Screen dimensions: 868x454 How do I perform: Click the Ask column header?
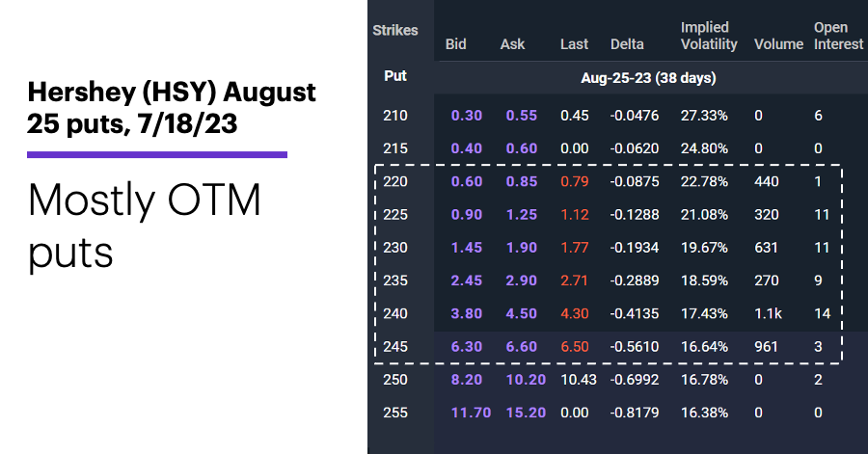pyautogui.click(x=513, y=44)
